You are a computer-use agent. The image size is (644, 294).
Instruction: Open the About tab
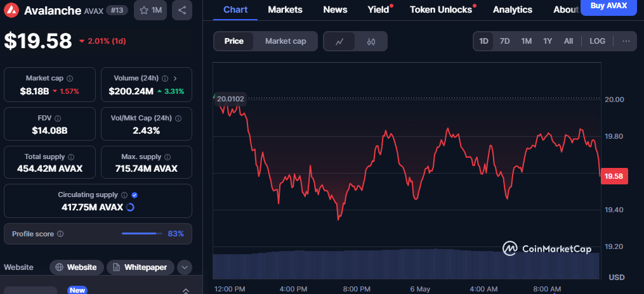[x=567, y=10]
